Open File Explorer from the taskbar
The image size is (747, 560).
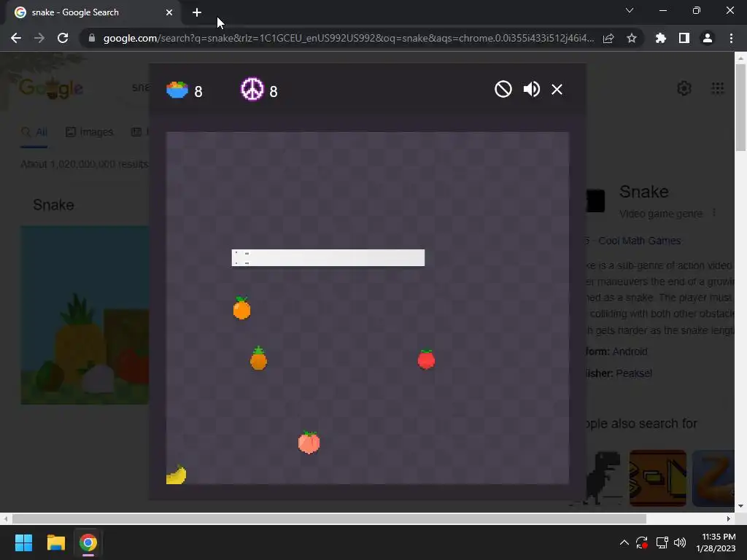point(55,542)
